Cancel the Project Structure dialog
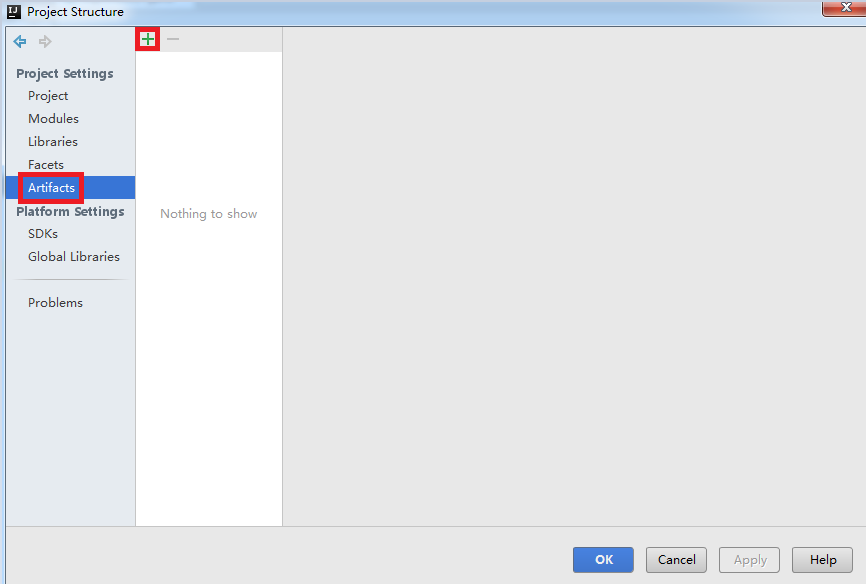This screenshot has width=866, height=584. click(x=676, y=560)
